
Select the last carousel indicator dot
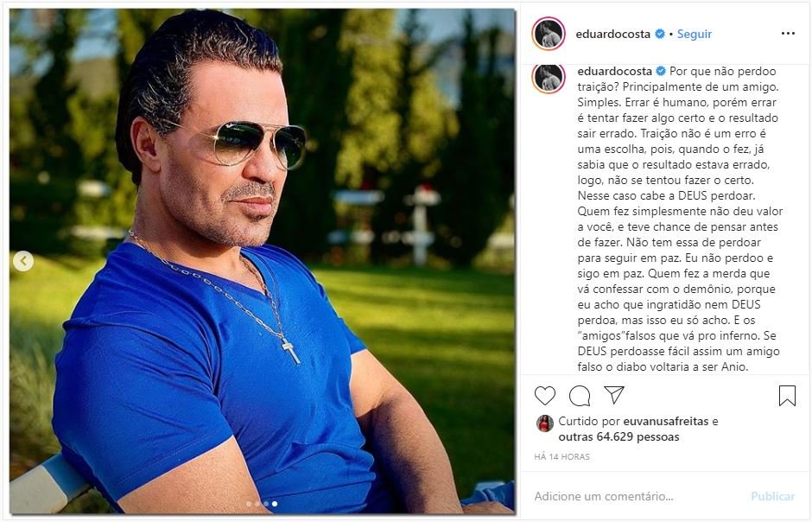pos(275,503)
